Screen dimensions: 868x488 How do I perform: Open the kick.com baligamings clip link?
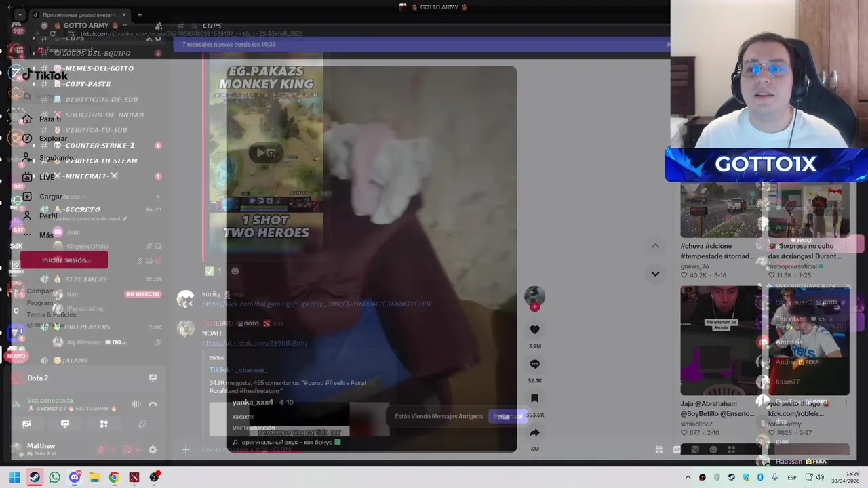(x=317, y=304)
